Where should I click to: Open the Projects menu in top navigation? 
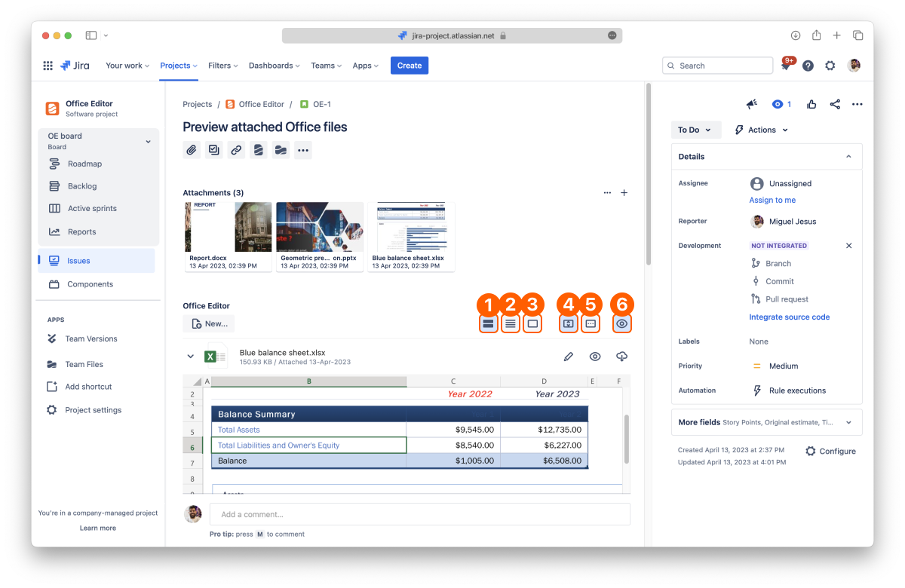pos(179,66)
